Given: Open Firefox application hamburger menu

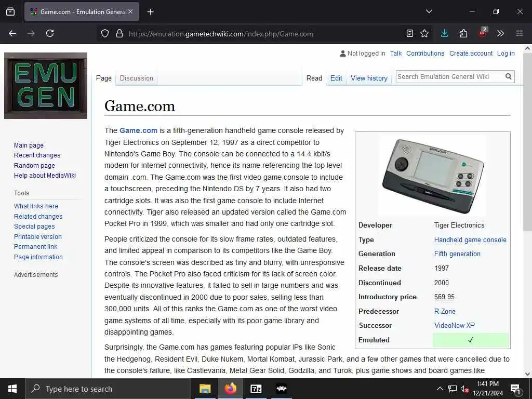Looking at the screenshot, I should point(519,33).
